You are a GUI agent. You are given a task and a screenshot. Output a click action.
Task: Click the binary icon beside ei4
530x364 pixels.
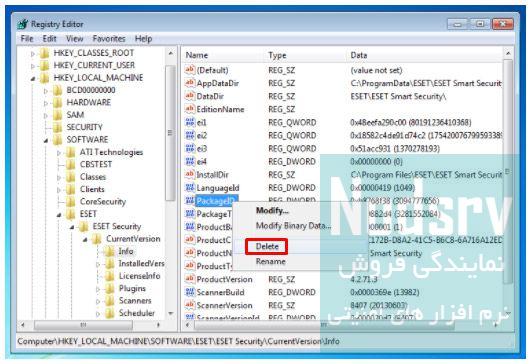(190, 162)
